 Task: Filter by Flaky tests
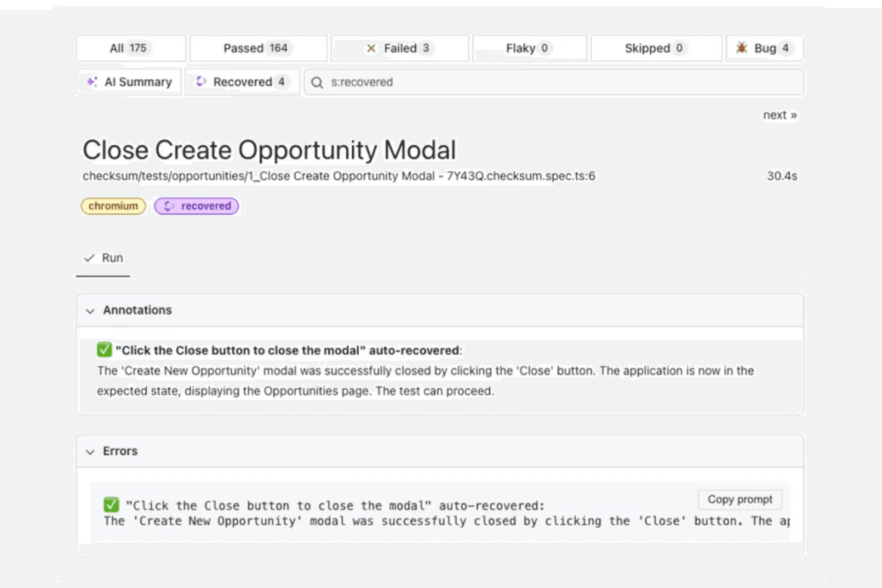(x=529, y=48)
